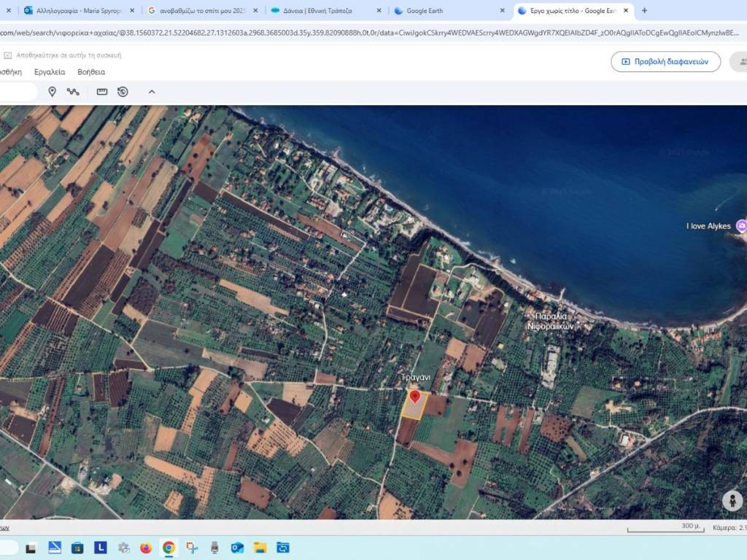Switch to the second Google Earth tab
This screenshot has height=560, width=747.
click(x=430, y=11)
